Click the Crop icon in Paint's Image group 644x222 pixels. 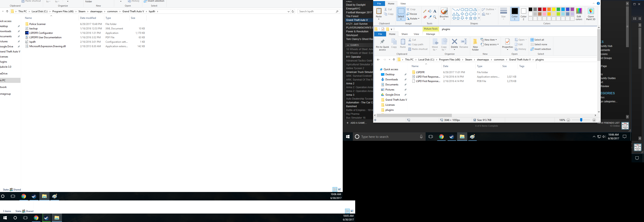[x=408, y=9]
